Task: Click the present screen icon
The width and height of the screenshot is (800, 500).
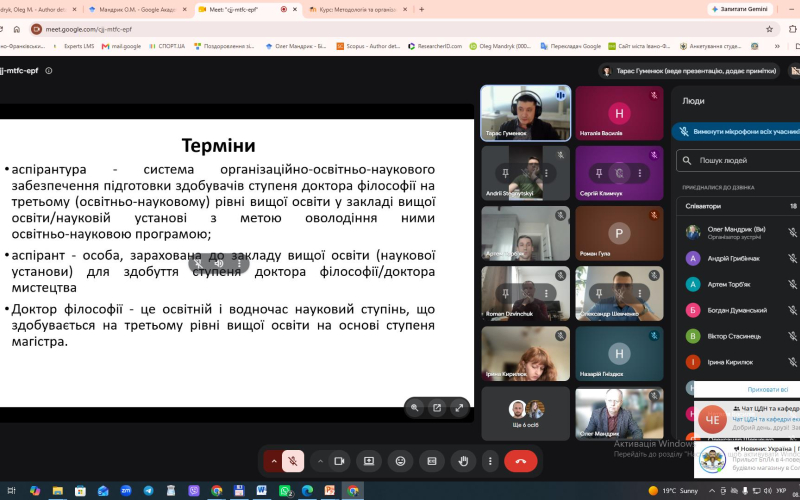Action: [369, 461]
